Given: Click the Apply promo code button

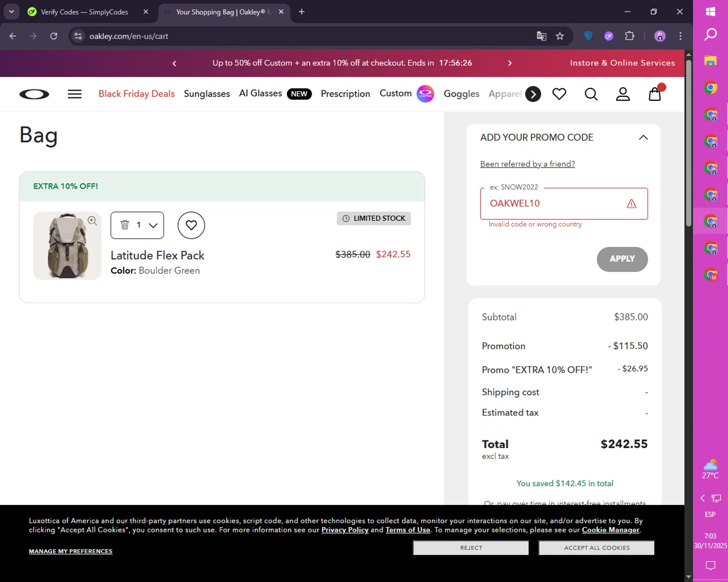Looking at the screenshot, I should [622, 259].
